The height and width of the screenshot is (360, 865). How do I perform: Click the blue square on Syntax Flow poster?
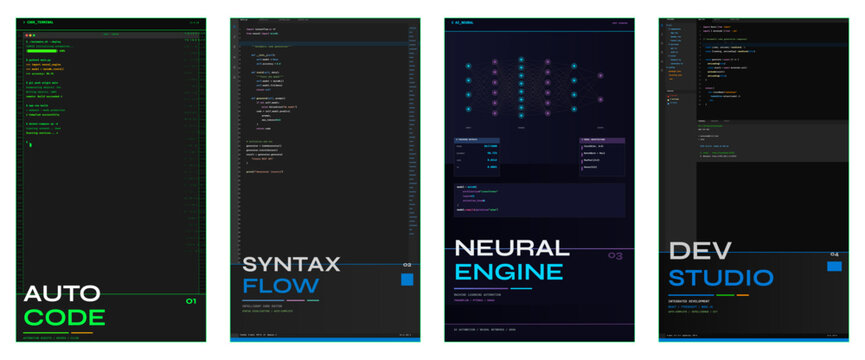click(x=407, y=280)
